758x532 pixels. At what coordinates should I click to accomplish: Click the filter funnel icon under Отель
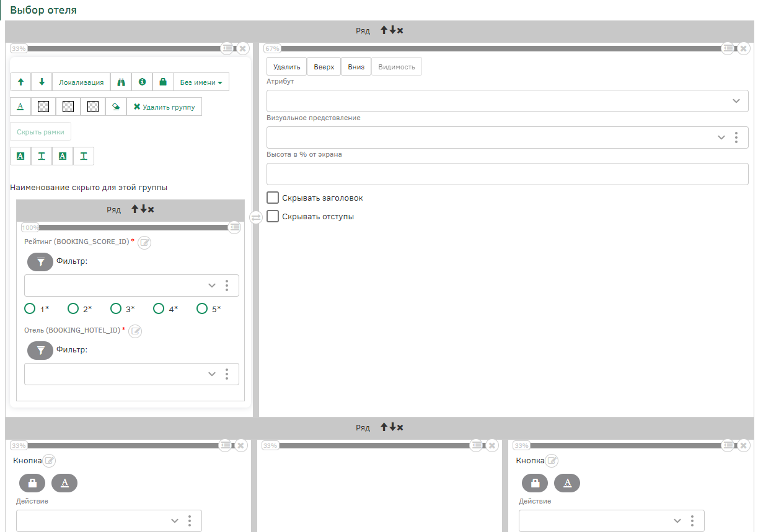click(40, 351)
